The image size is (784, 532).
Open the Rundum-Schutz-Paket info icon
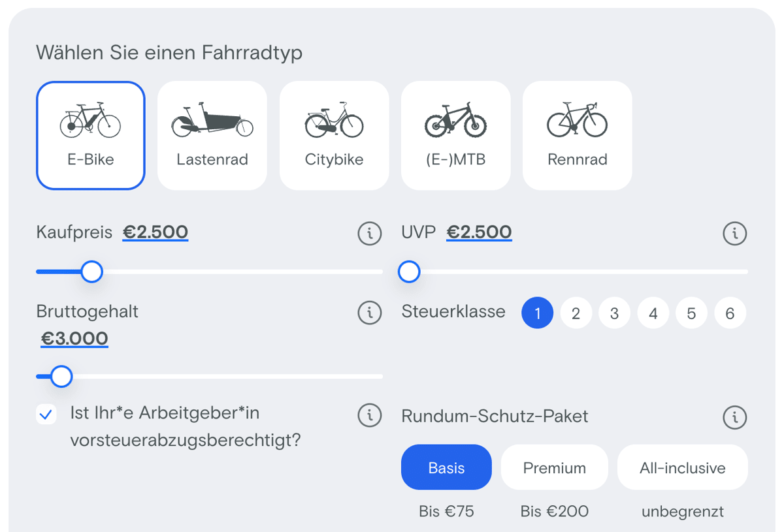735,416
